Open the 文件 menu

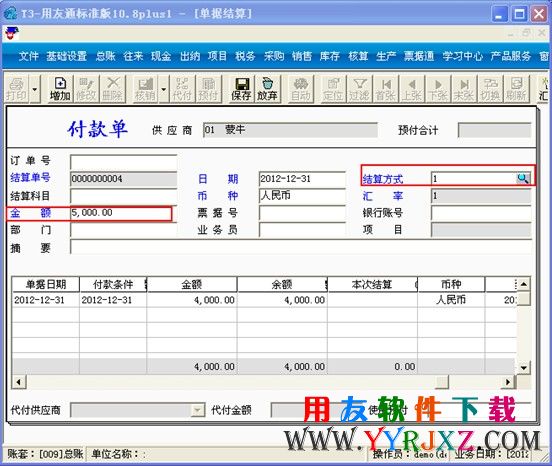29,56
